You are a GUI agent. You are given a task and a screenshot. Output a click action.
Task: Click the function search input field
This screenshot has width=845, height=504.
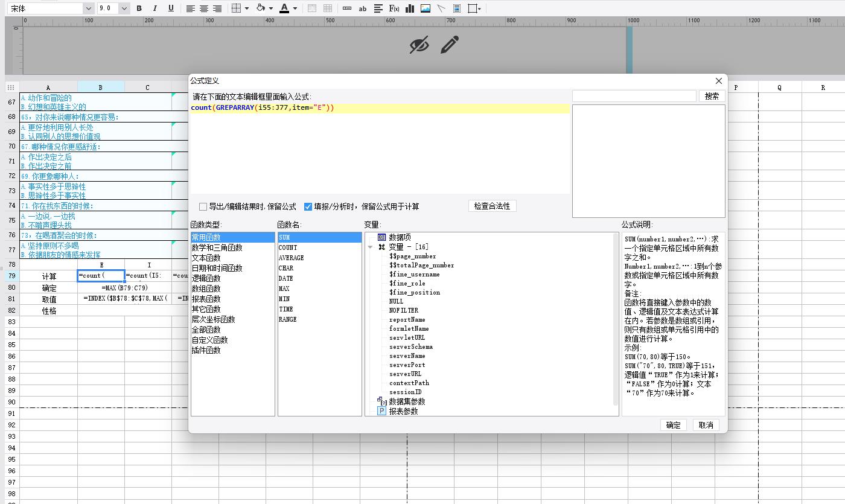pyautogui.click(x=634, y=96)
